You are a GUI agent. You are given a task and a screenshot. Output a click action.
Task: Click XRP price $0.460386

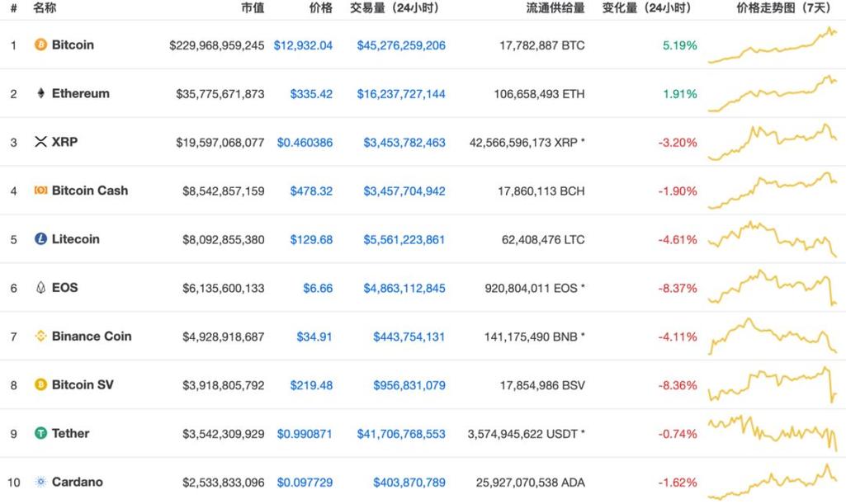[305, 143]
